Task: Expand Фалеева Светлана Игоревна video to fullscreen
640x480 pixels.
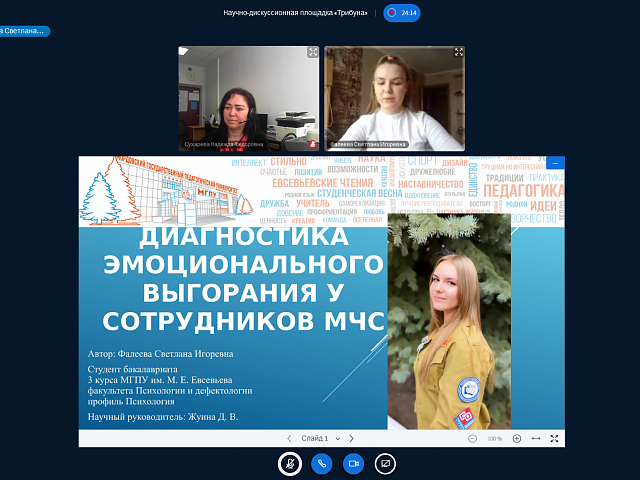Action: click(x=459, y=52)
